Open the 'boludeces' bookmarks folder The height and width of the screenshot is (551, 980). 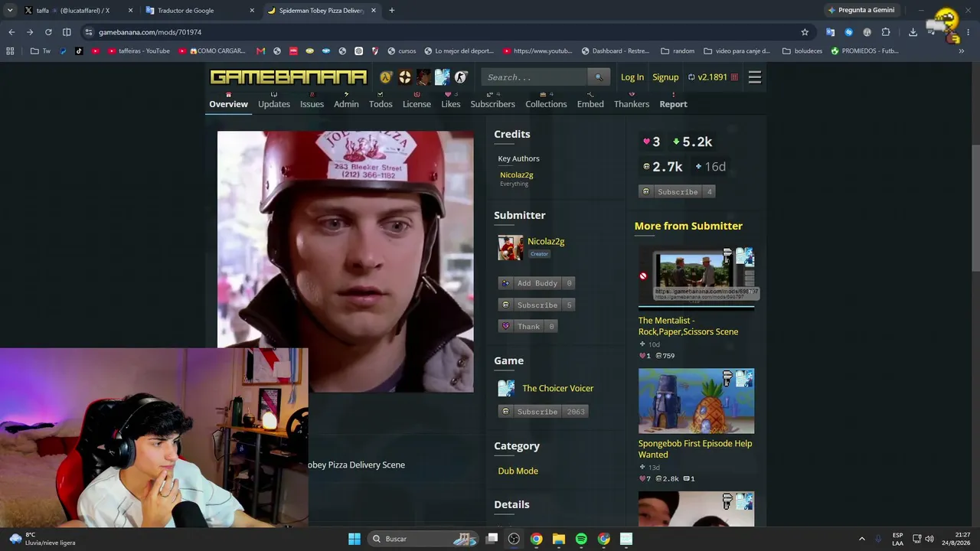point(802,51)
